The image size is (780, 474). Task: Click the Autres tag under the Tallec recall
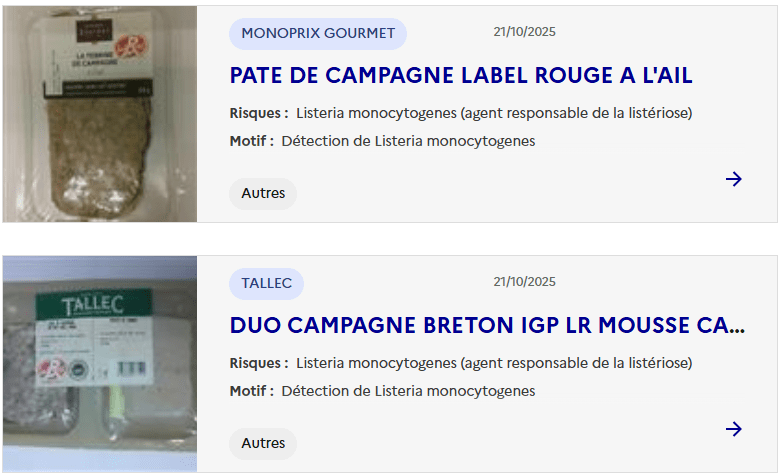[263, 444]
